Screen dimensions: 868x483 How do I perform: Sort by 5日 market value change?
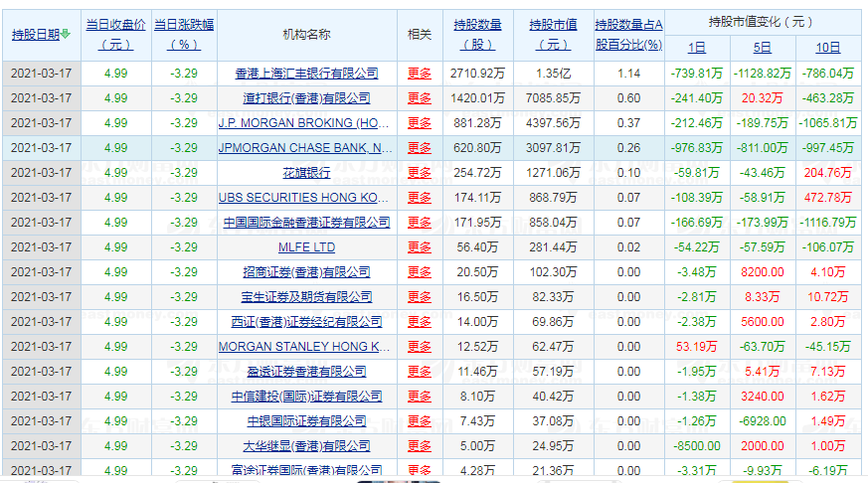pyautogui.click(x=763, y=48)
